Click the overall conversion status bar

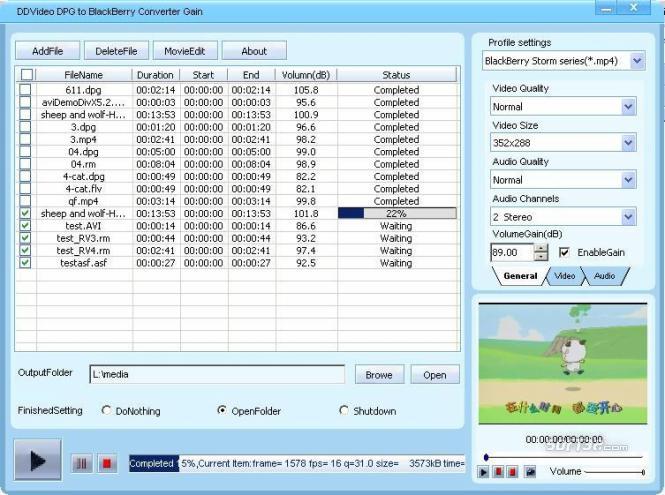coord(297,464)
